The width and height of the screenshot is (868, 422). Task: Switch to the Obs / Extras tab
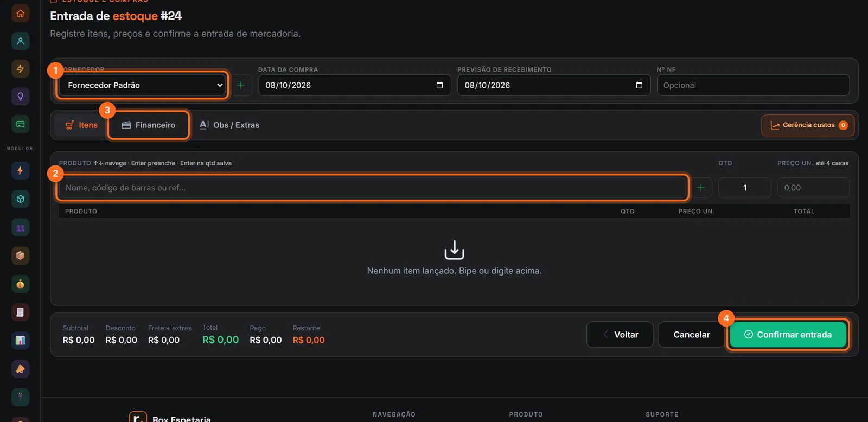[x=229, y=125]
